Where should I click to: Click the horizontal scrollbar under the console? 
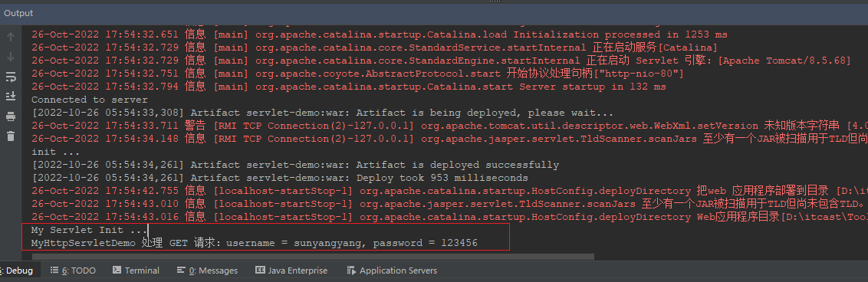(x=307, y=257)
